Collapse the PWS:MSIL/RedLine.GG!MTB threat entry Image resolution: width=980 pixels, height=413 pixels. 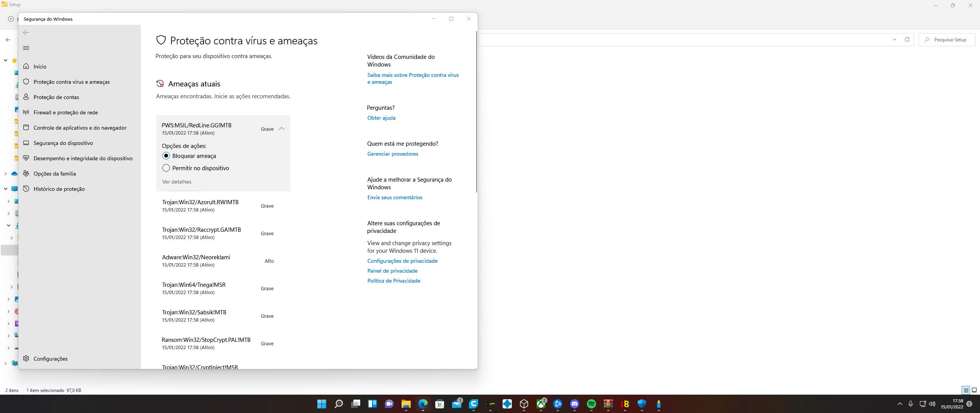(281, 129)
